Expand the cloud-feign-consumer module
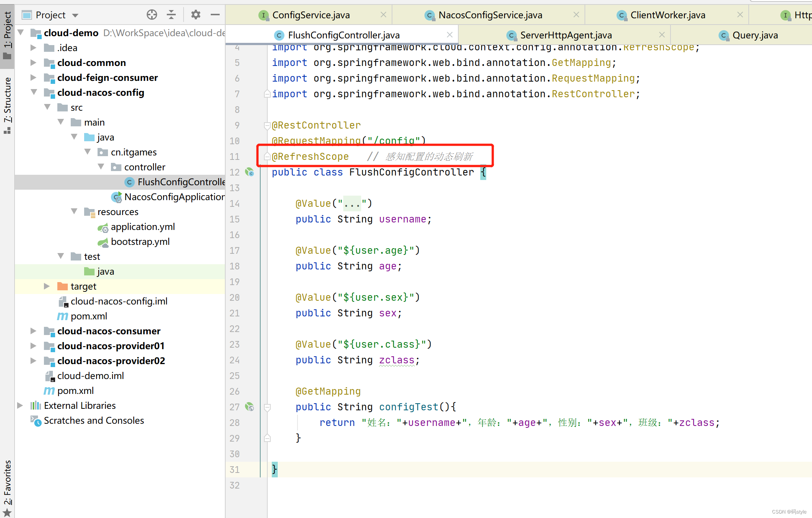The image size is (812, 518). [x=33, y=77]
